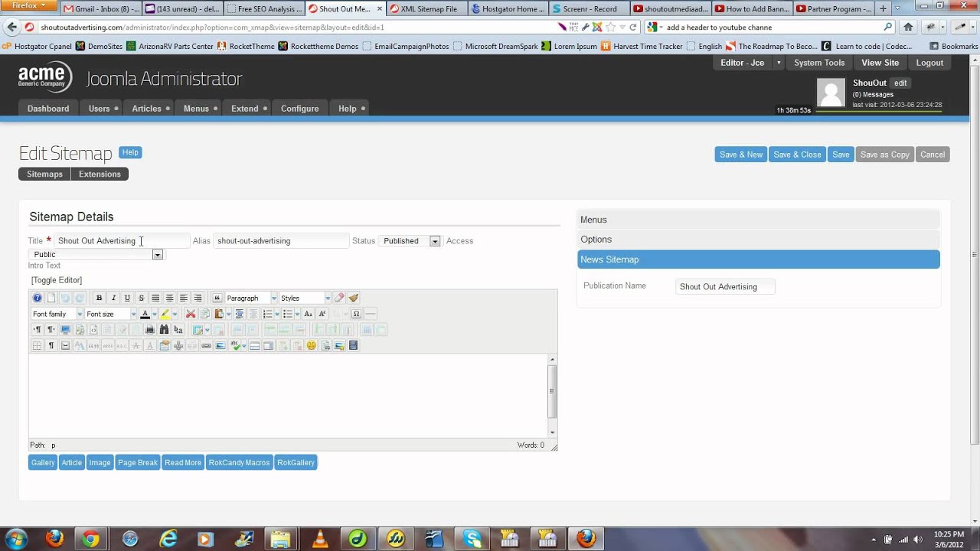The width and height of the screenshot is (980, 551).
Task: Switch to the Sitemaps tab
Action: click(44, 174)
